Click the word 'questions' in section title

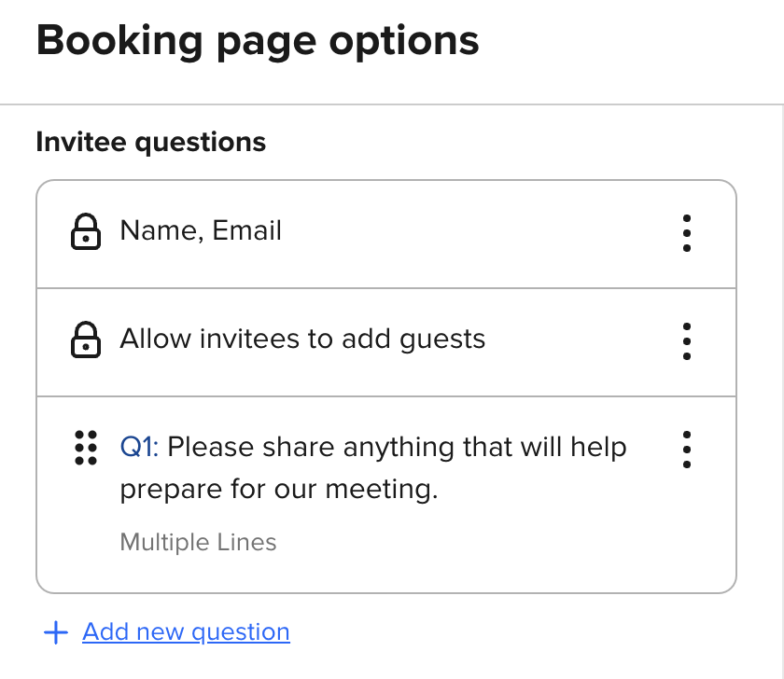click(x=201, y=143)
